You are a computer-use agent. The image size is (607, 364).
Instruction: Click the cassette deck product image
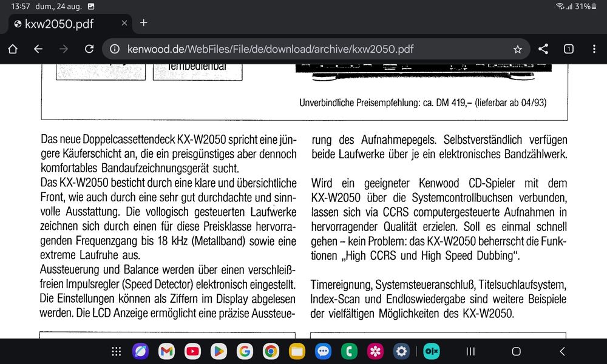424,72
